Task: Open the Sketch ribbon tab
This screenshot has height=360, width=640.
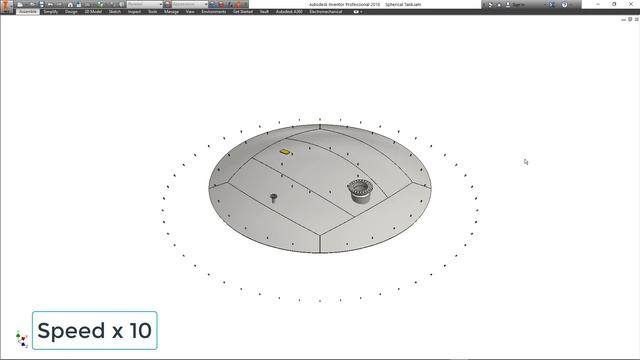Action: (x=115, y=12)
